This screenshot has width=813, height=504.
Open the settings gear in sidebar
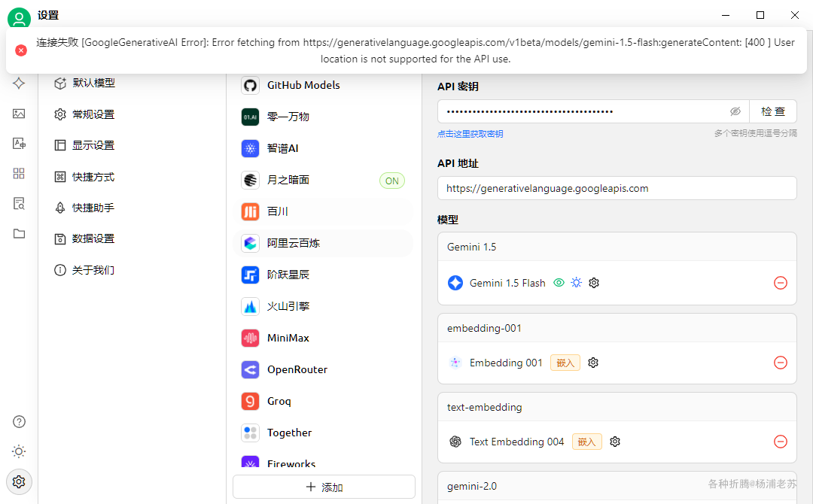click(x=19, y=481)
